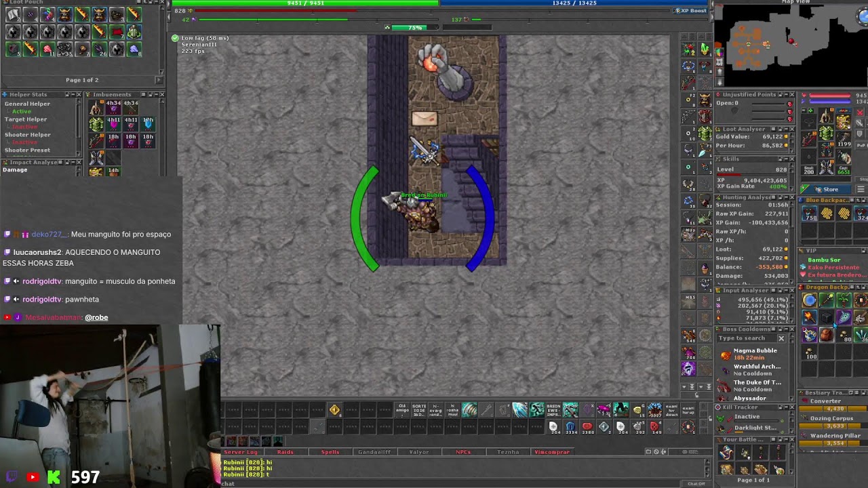Image resolution: width=868 pixels, height=488 pixels.
Task: Click the crossbow weapon slot
Action: pyautogui.click(x=809, y=138)
